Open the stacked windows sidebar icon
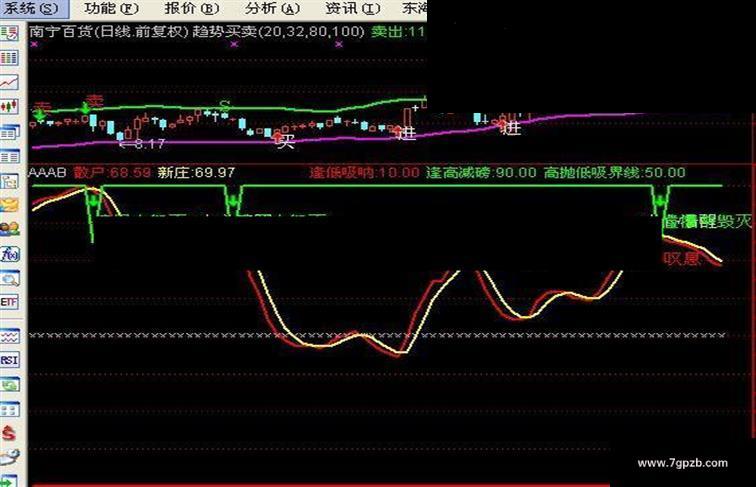This screenshot has height=487, width=756. pyautogui.click(x=10, y=132)
